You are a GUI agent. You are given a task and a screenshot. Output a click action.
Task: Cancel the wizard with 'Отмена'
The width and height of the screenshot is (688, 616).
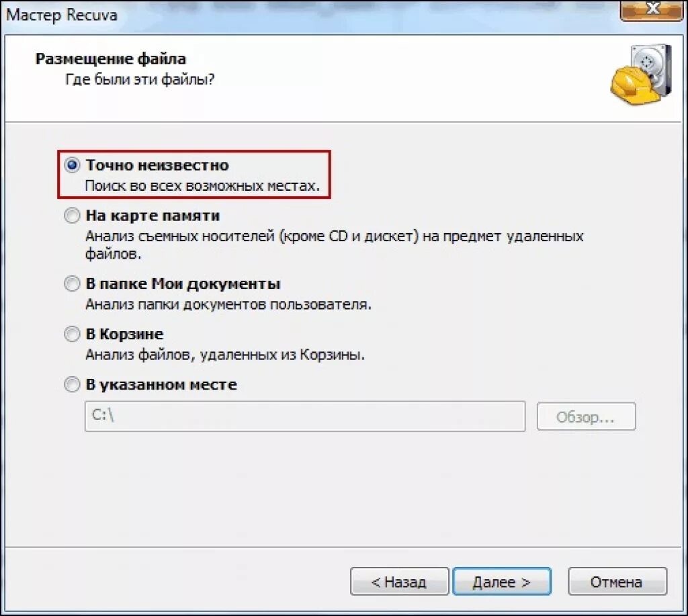(x=617, y=581)
